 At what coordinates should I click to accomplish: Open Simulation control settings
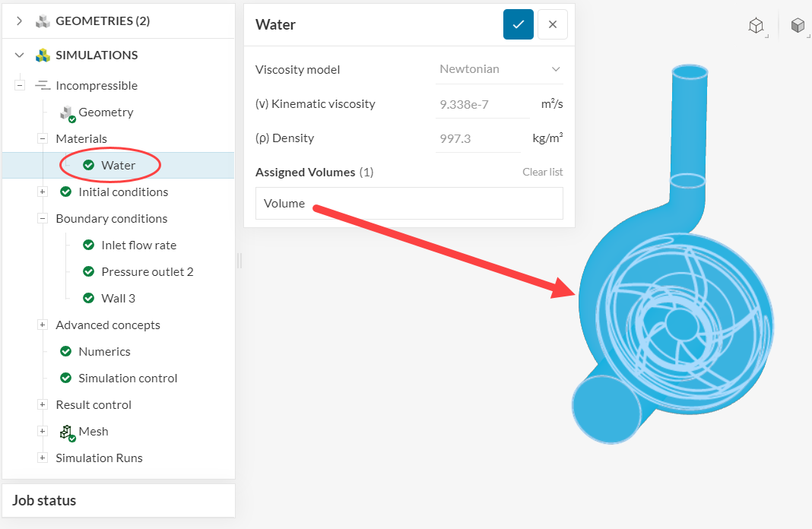tap(128, 379)
